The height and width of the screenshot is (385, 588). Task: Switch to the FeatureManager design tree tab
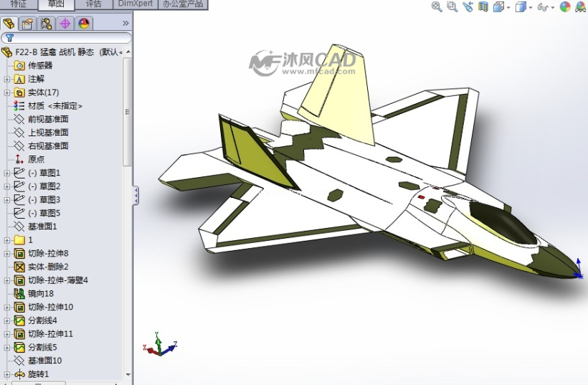click(9, 24)
